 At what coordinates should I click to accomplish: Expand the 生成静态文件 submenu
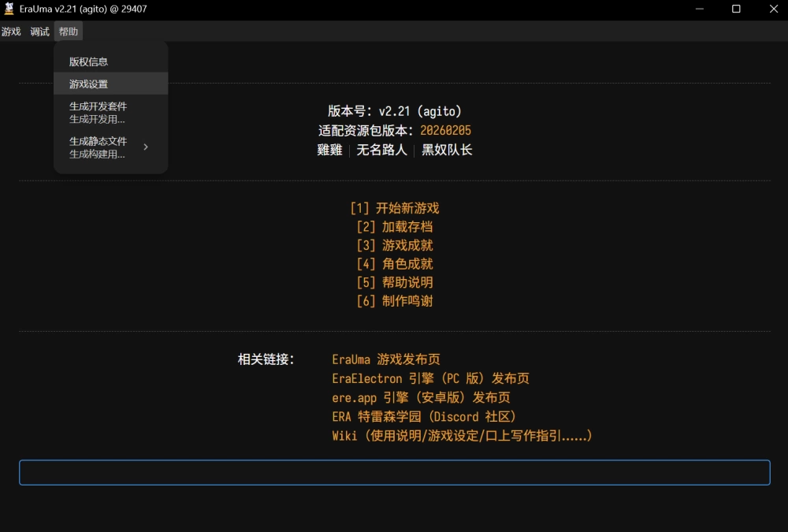point(110,147)
